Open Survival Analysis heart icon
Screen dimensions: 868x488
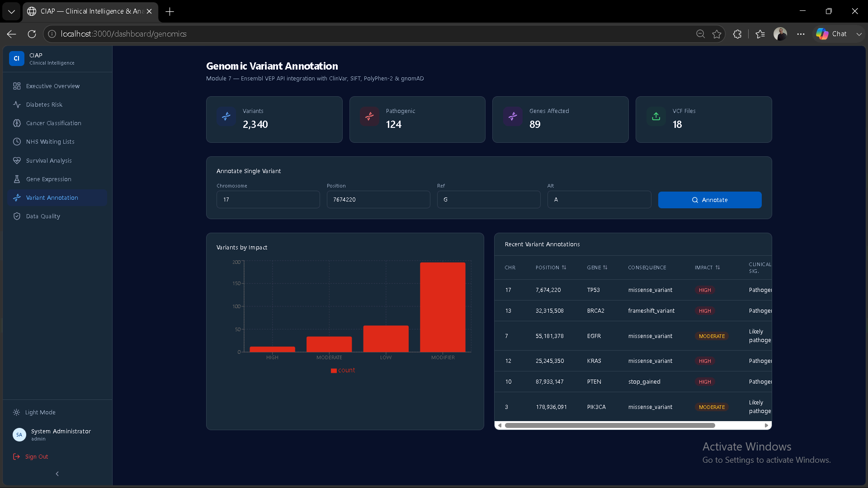pyautogui.click(x=17, y=160)
